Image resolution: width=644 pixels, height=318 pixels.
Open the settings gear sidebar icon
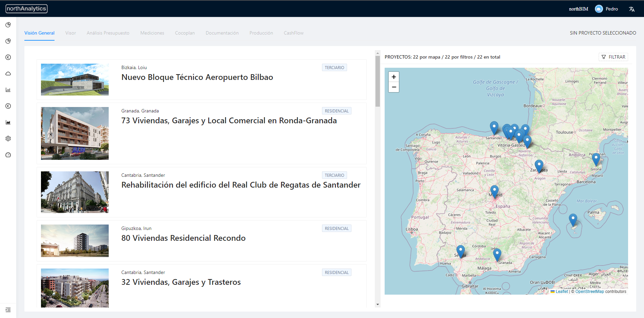[8, 139]
